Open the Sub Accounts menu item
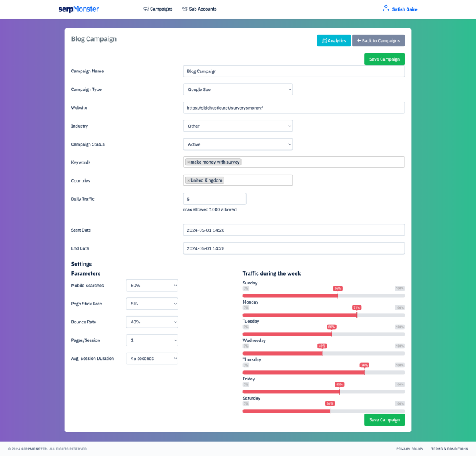The height and width of the screenshot is (456, 476). point(199,9)
